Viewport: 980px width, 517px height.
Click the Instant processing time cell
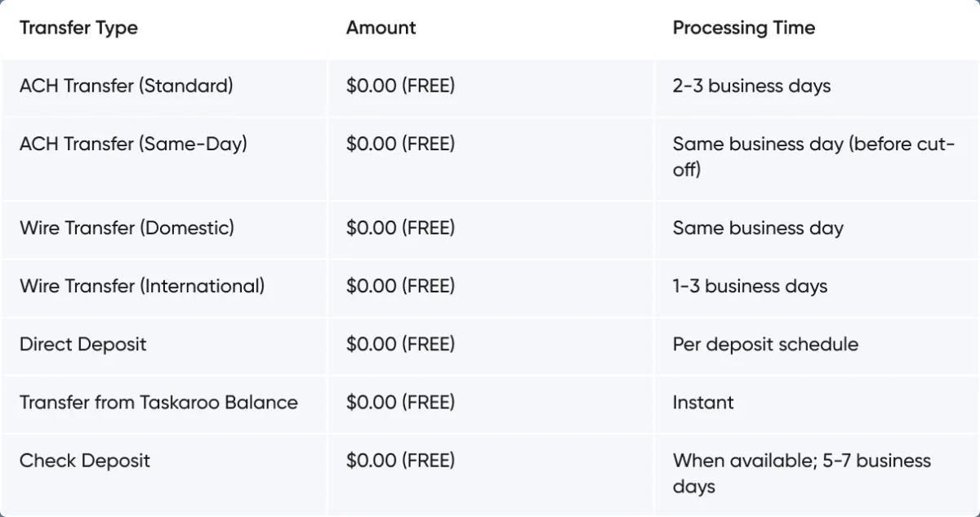(x=703, y=402)
